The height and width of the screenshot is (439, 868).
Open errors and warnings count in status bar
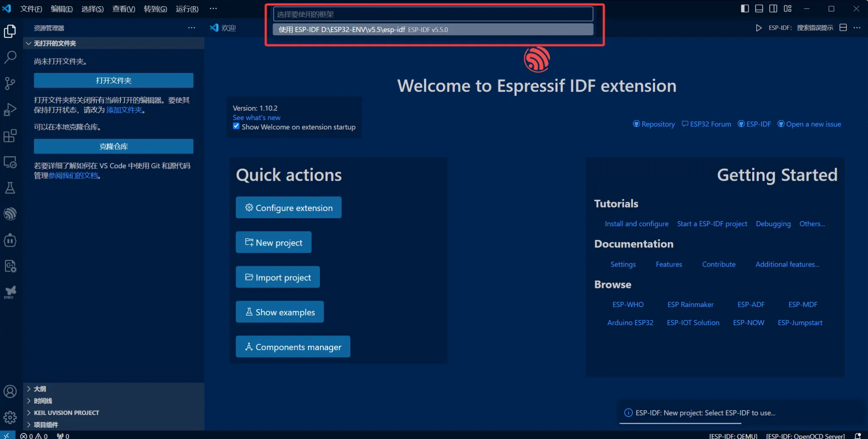coord(34,436)
